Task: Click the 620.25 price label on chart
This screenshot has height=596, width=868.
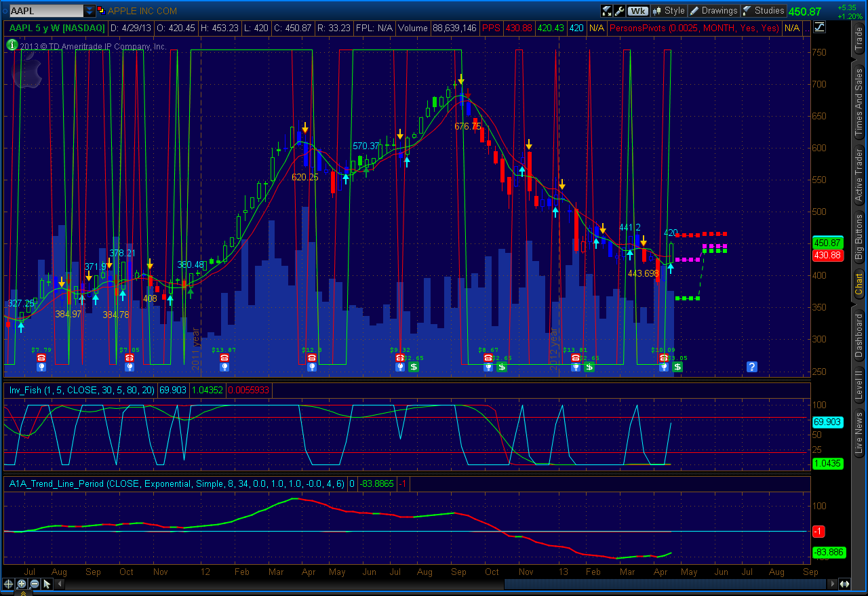Action: tap(305, 176)
